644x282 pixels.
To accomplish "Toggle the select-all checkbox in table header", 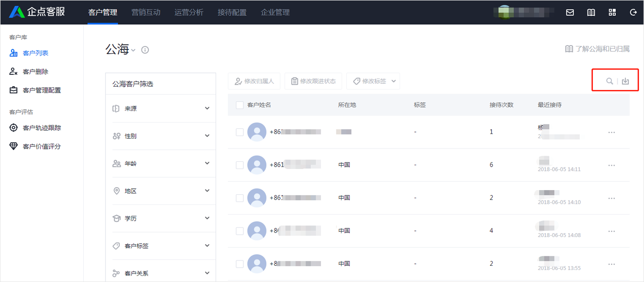I will coord(240,105).
